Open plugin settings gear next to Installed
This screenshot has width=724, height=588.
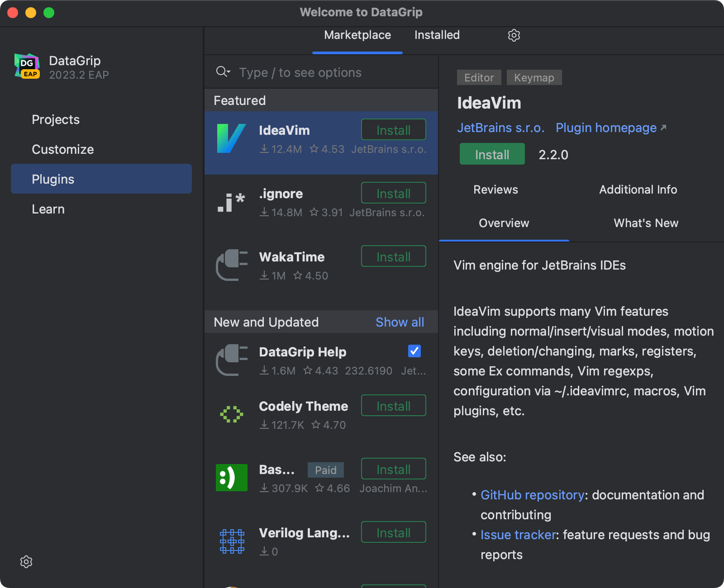[x=514, y=35]
